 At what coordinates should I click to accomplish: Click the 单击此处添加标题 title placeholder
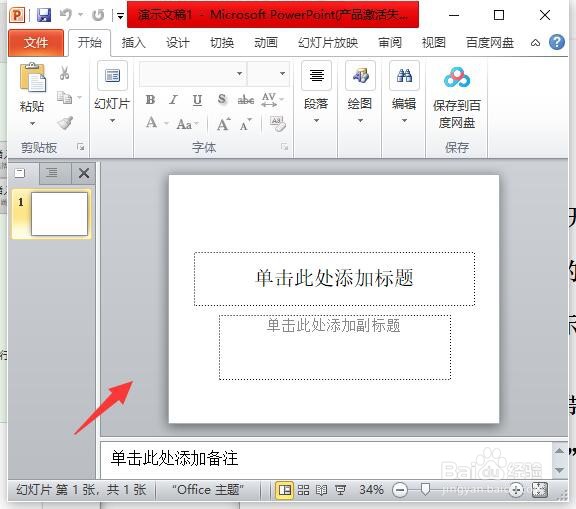tap(334, 278)
